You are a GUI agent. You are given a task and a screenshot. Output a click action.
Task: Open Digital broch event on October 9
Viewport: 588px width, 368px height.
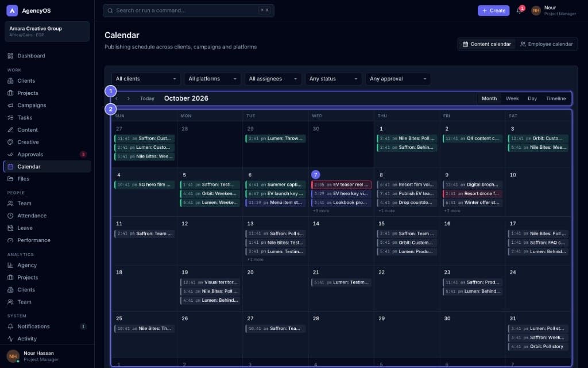click(x=473, y=185)
